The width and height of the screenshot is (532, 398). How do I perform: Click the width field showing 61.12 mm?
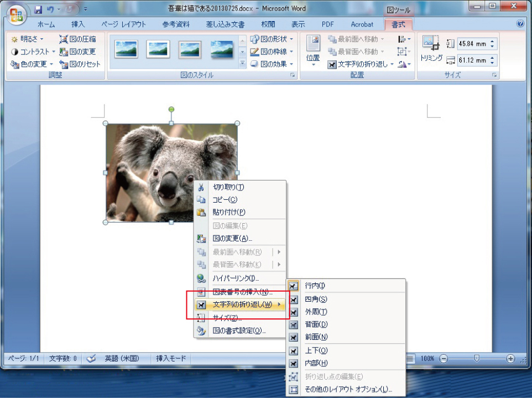(473, 60)
